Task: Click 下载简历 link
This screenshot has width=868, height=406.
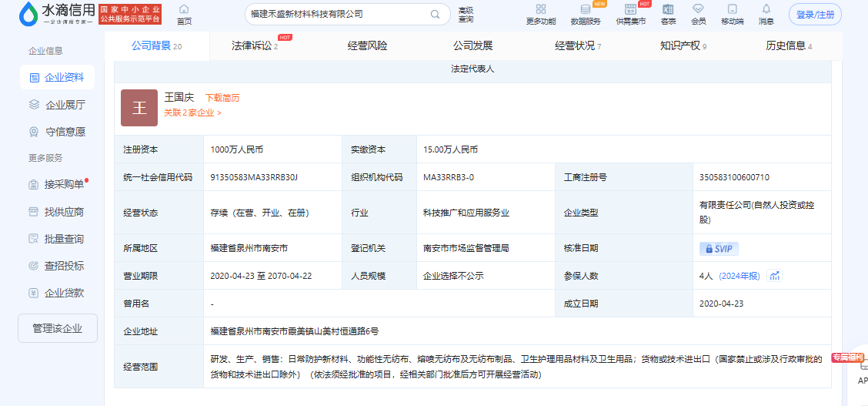Action: (x=222, y=98)
